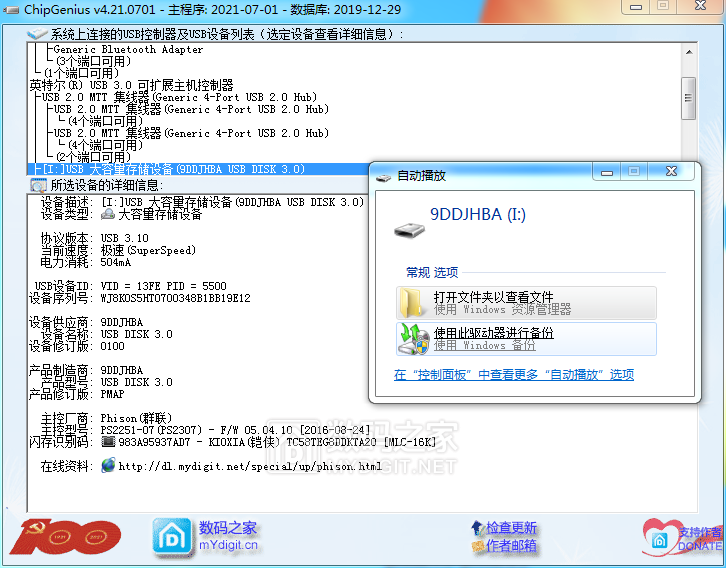This screenshot has width=726, height=568.
Task: Select the (1个端口可用) row
Action: pos(82,73)
